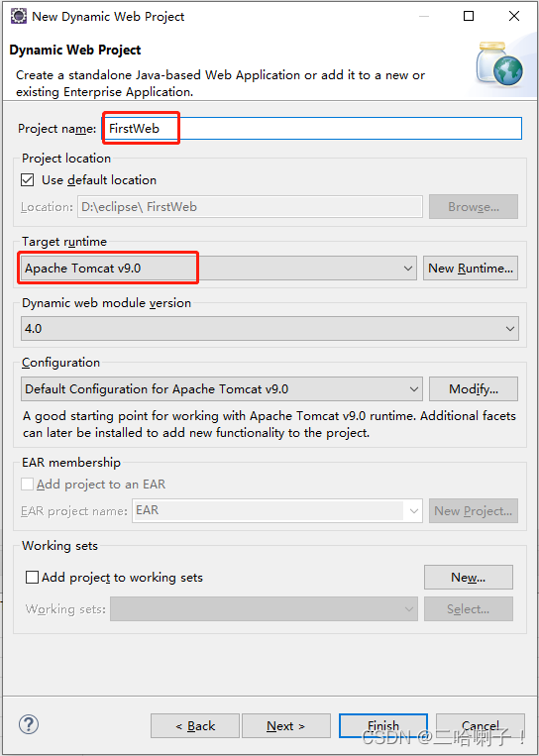Open the Configuration combo box
This screenshot has width=539, height=756.
click(222, 389)
